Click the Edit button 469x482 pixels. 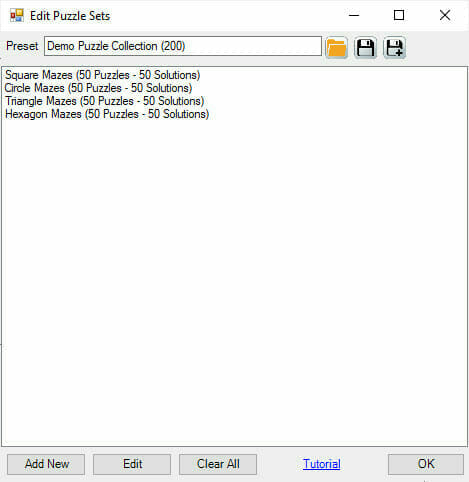132,464
